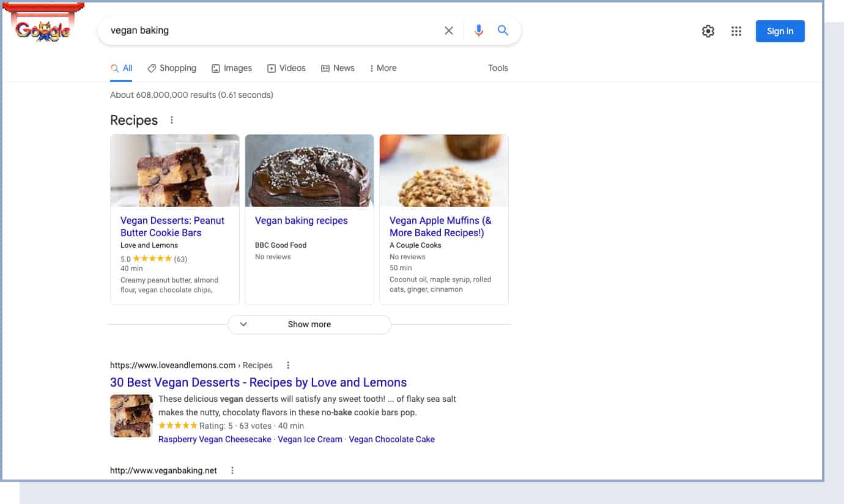The height and width of the screenshot is (504, 844).
Task: Clear the search box with X icon
Action: tap(449, 31)
